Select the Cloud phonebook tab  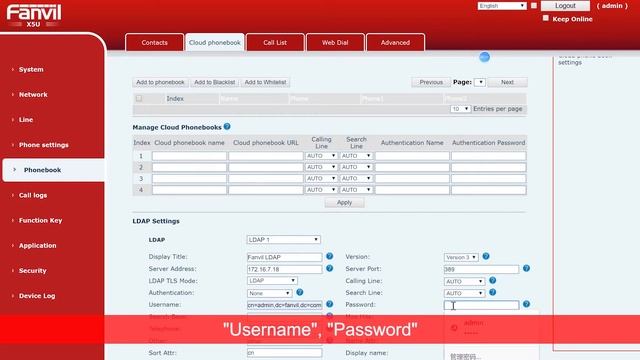pos(215,42)
